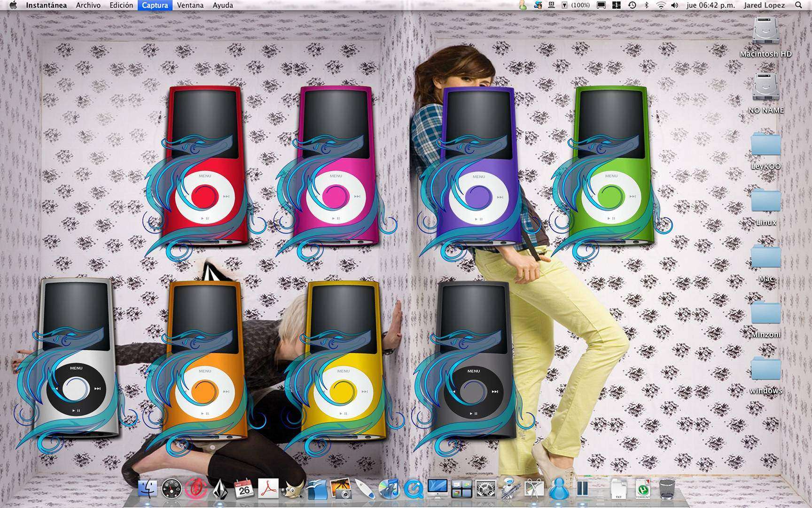The width and height of the screenshot is (812, 508).
Task: Open the battery (100%) status menu
Action: click(x=576, y=5)
